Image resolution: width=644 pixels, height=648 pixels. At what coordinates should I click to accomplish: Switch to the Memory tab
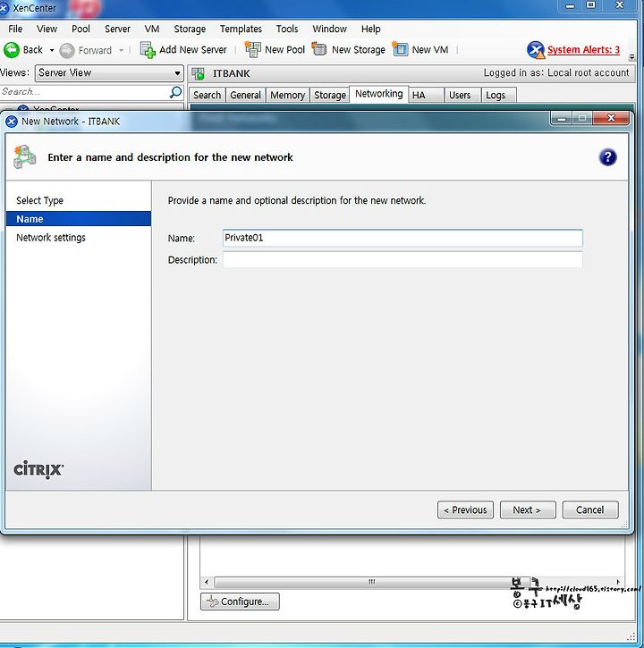click(287, 95)
